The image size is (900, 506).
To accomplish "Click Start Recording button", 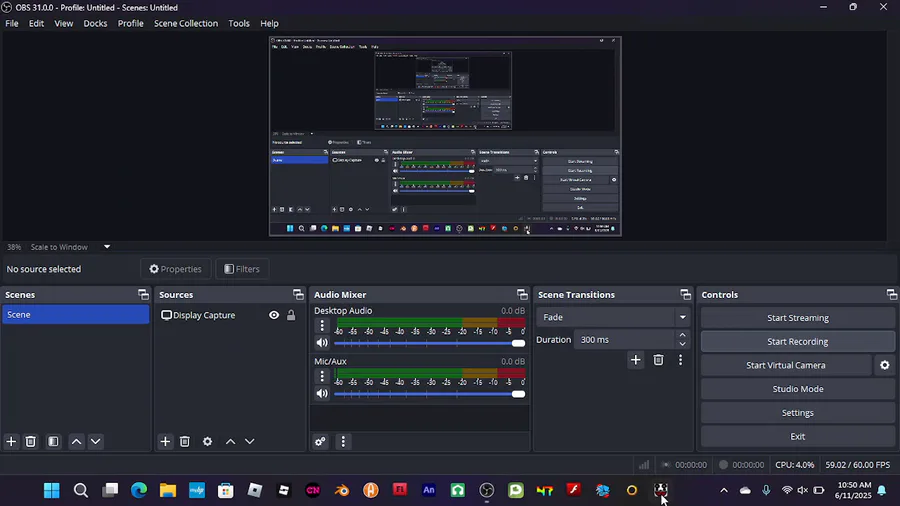I will (797, 341).
